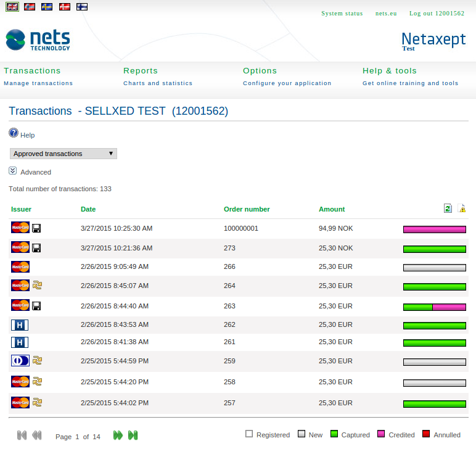Click Diners Club icon for order 259
This screenshot has height=454, width=476.
tap(20, 360)
